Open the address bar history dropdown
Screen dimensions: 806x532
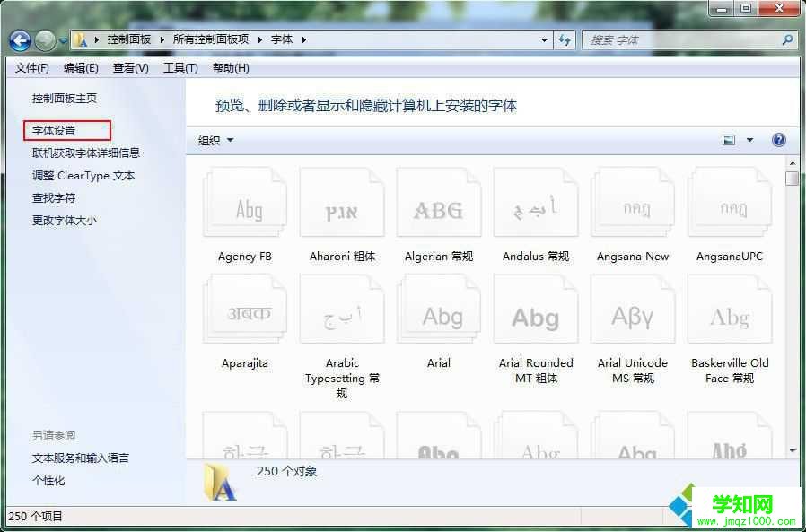click(542, 39)
